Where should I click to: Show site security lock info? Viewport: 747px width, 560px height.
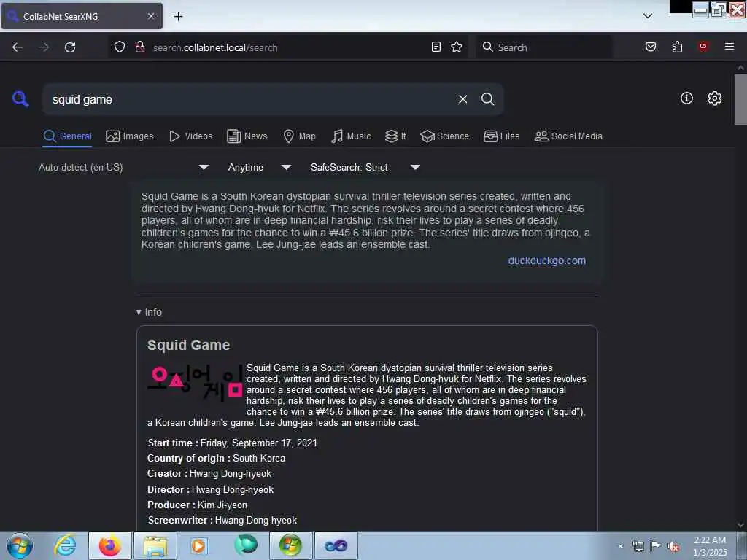click(x=140, y=47)
